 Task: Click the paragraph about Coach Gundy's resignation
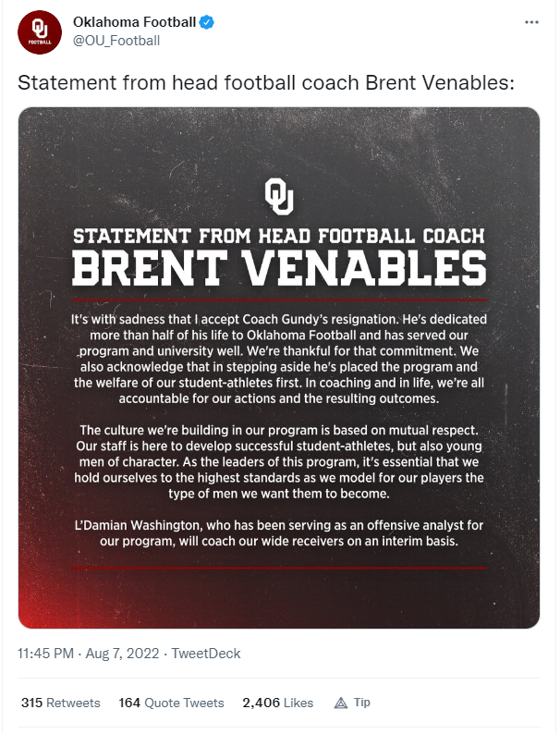279,359
